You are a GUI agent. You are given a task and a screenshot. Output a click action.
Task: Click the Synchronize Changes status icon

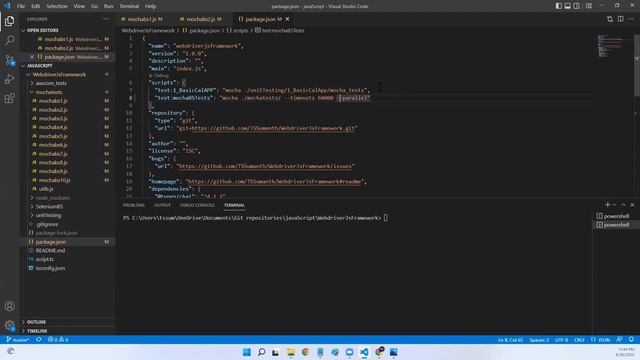click(38, 340)
